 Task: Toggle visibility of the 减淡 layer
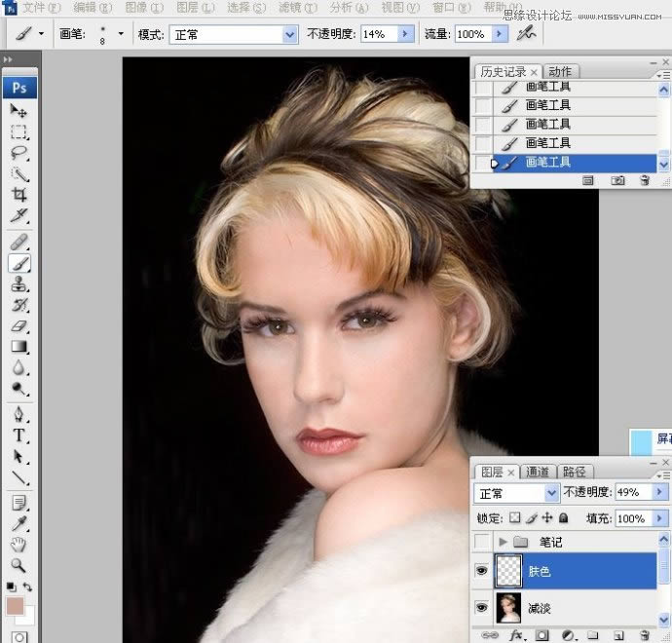[481, 607]
